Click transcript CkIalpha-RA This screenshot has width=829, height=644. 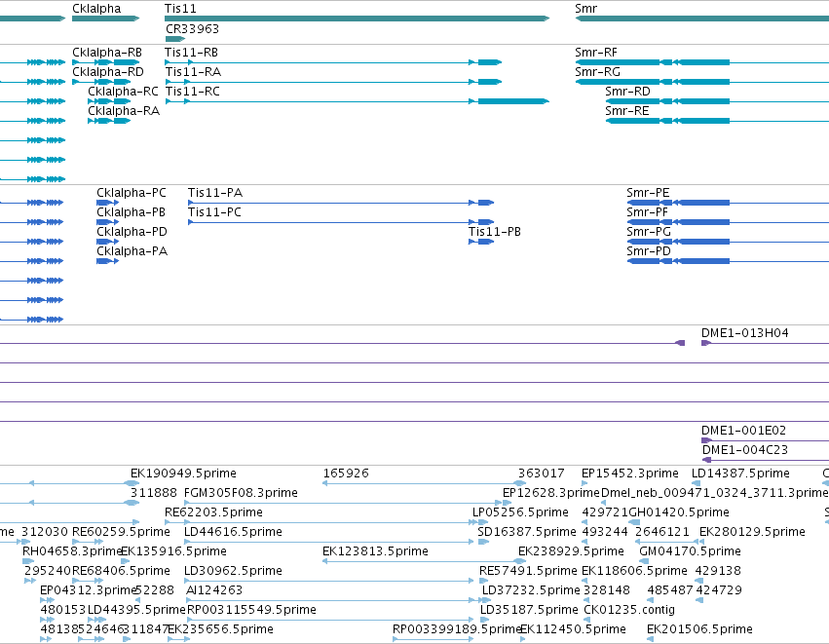coord(109,121)
